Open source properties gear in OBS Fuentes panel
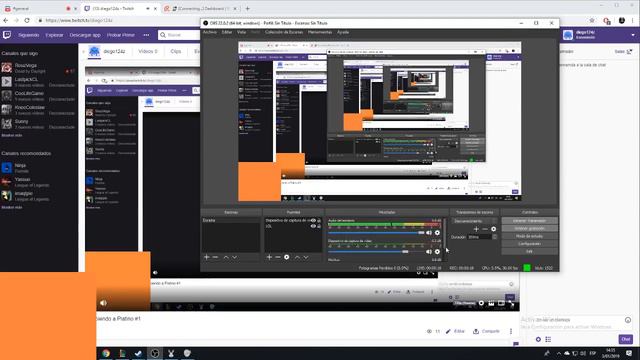This screenshot has width=640, height=360. 287,257
